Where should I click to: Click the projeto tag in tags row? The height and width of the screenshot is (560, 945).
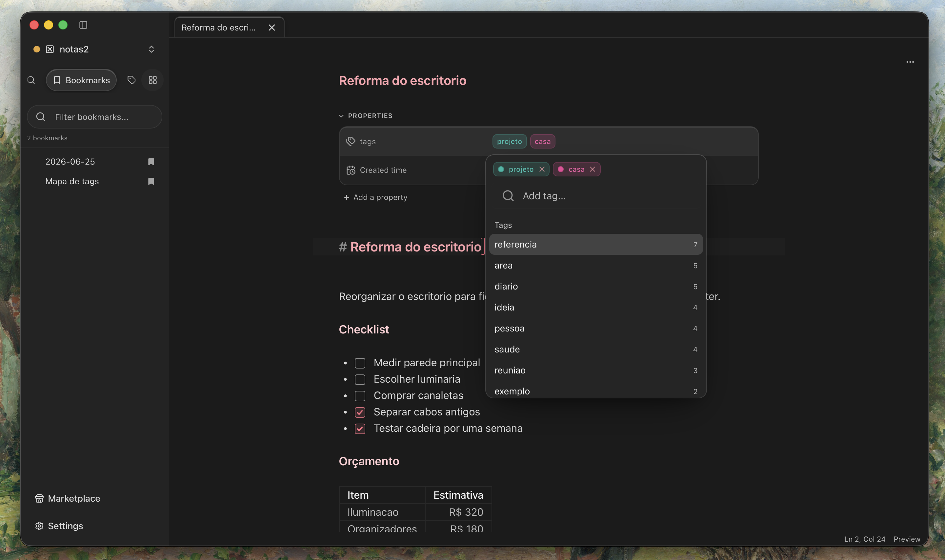coord(509,141)
